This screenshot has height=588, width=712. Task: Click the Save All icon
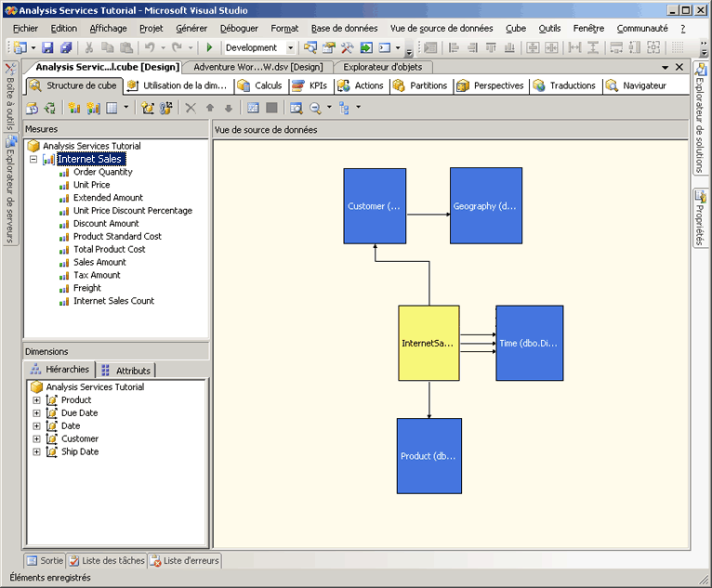coord(65,47)
